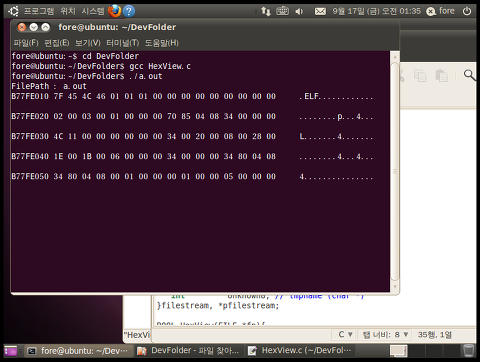The image size is (480, 362).
Task: Open the power session icon
Action: coord(467,11)
